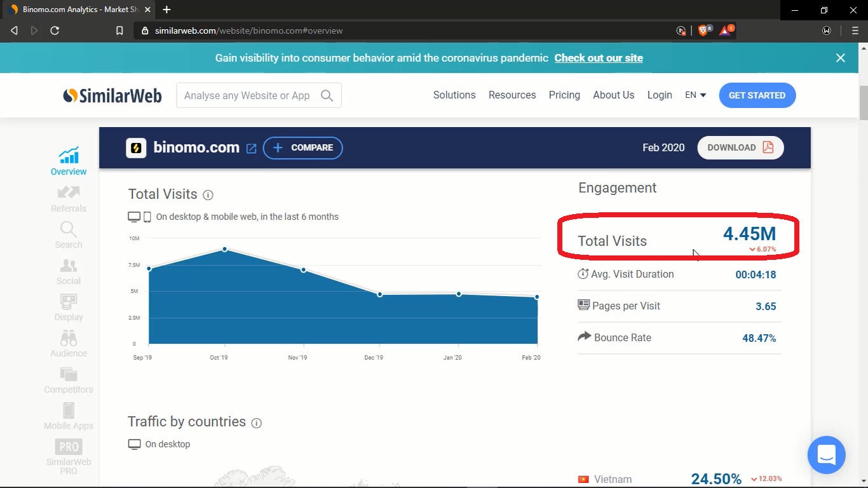868x488 pixels.
Task: Expand the EN language dropdown
Action: 695,95
